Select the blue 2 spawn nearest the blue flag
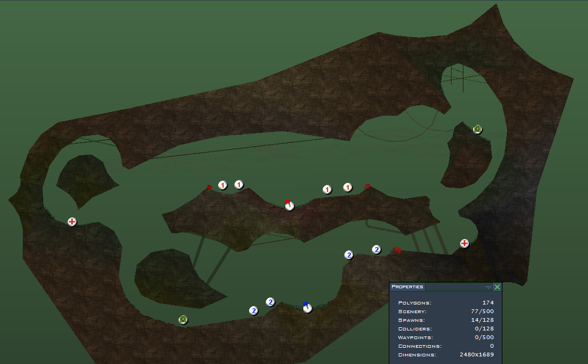The image size is (588, 364). (270, 302)
